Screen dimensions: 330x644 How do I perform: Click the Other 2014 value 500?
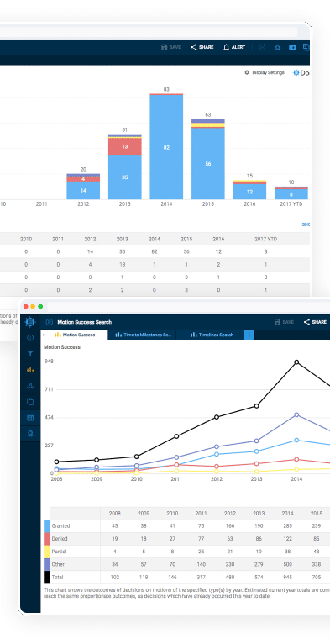pyautogui.click(x=287, y=564)
